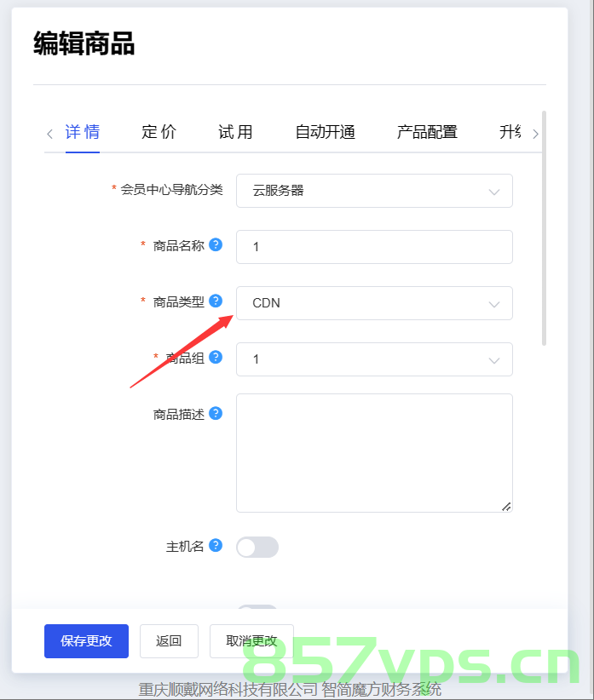
Task: Switch to the 定价 tab
Action: (159, 132)
